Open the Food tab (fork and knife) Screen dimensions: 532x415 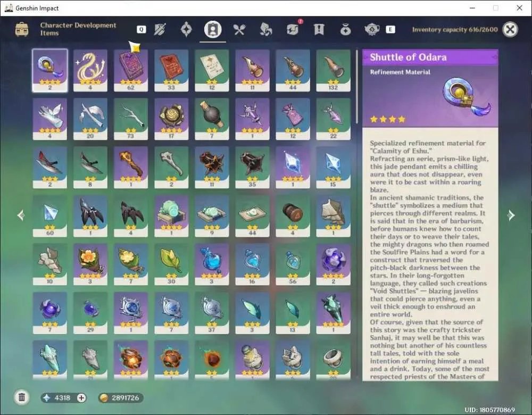point(239,29)
